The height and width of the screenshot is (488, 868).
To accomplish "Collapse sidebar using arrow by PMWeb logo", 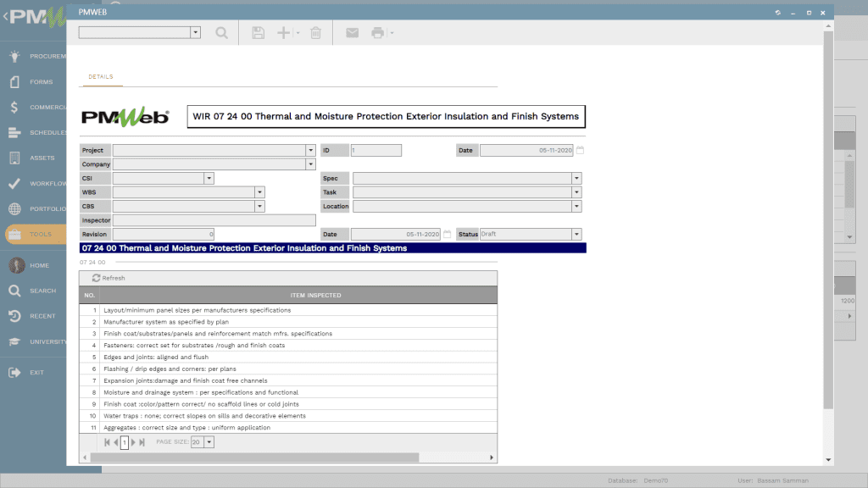I will 5,17.
